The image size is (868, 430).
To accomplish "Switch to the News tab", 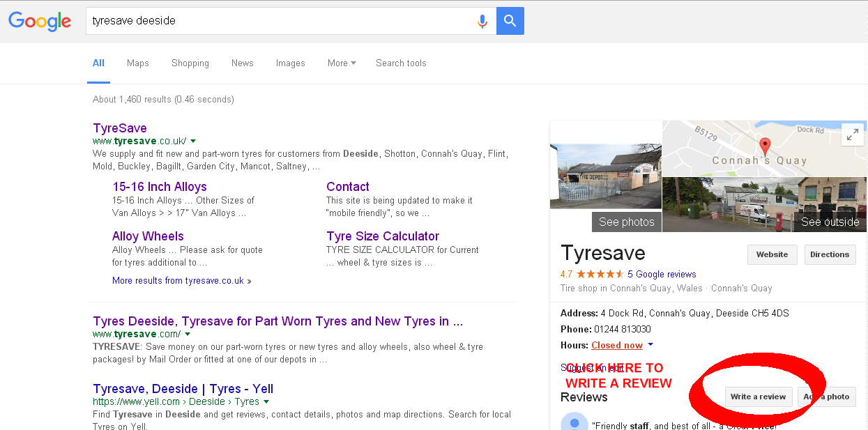I will (x=243, y=63).
